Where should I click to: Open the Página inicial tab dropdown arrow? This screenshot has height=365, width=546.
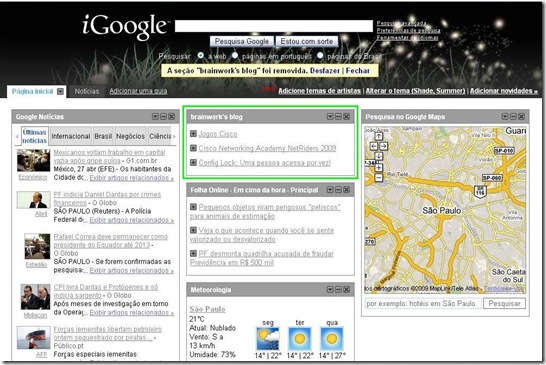coord(60,91)
